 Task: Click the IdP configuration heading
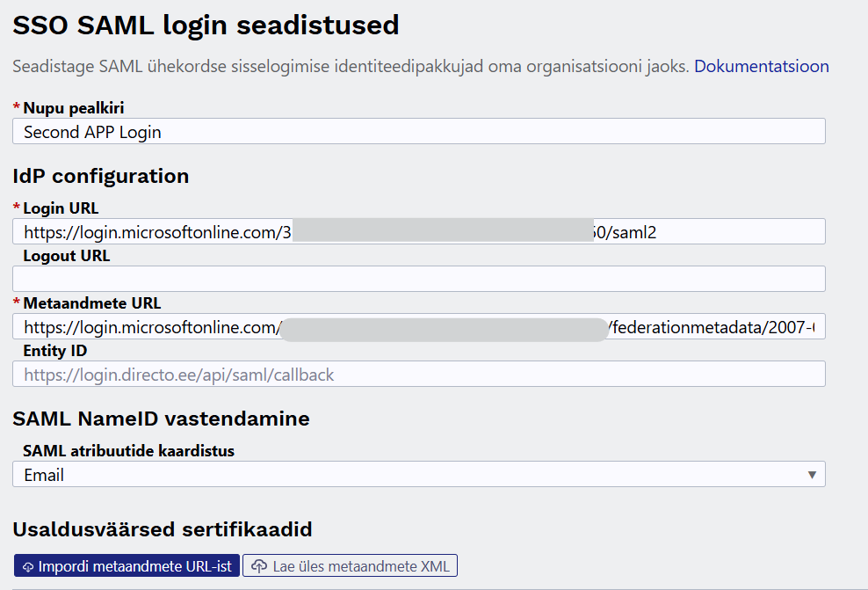coord(101,176)
